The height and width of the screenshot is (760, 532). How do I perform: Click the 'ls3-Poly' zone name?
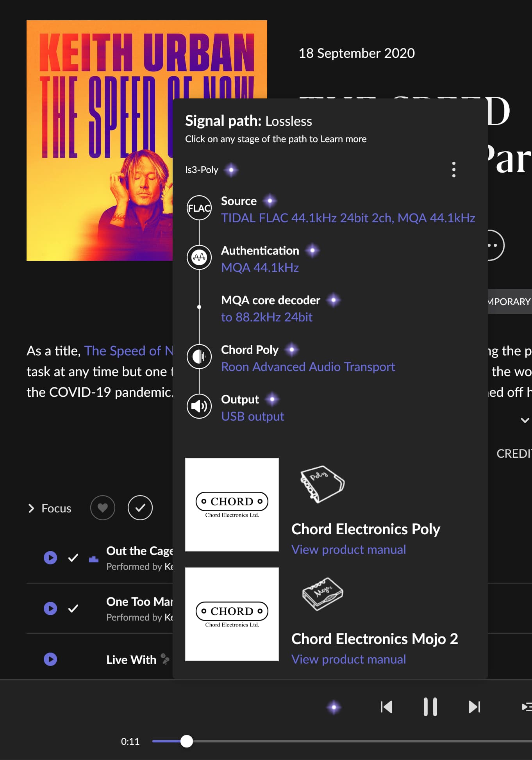202,170
